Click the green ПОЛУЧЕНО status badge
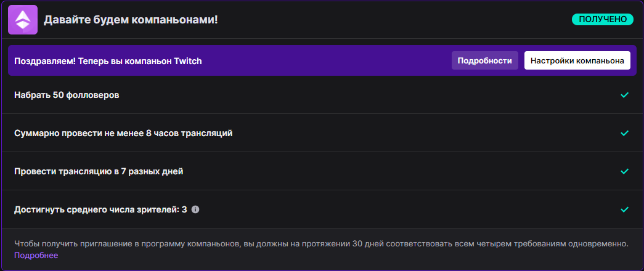Viewport: 644px width, 271px height. tap(602, 20)
